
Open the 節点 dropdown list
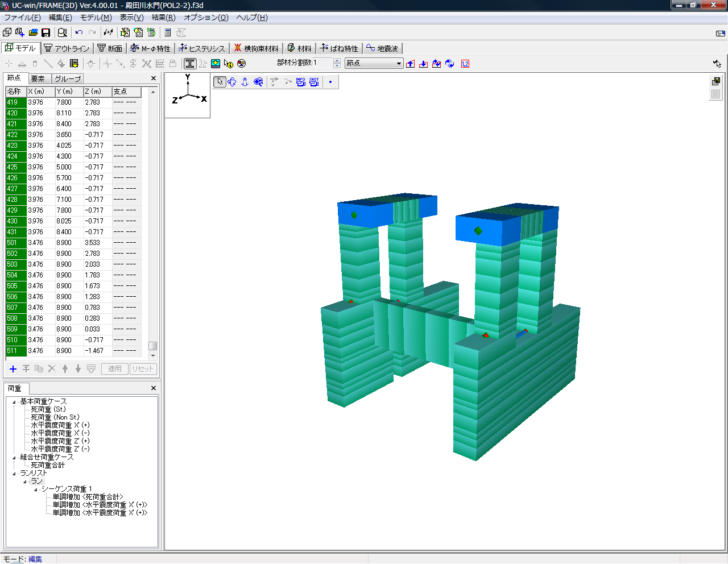point(399,64)
